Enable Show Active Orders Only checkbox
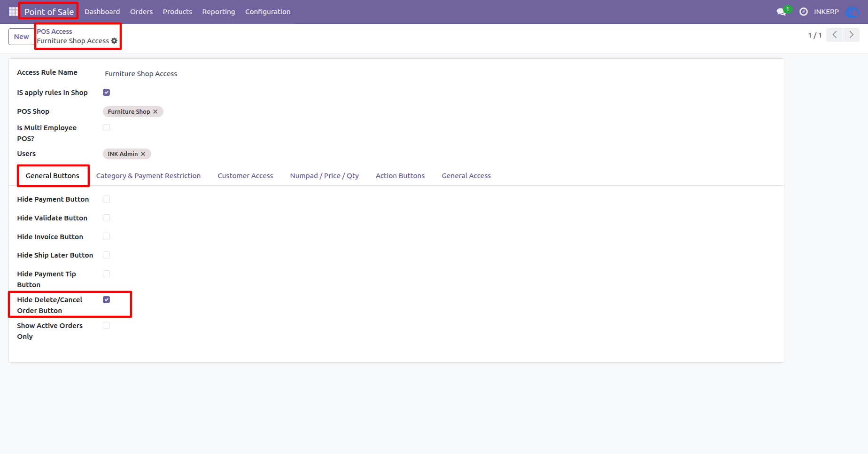This screenshot has height=454, width=868. (x=107, y=326)
